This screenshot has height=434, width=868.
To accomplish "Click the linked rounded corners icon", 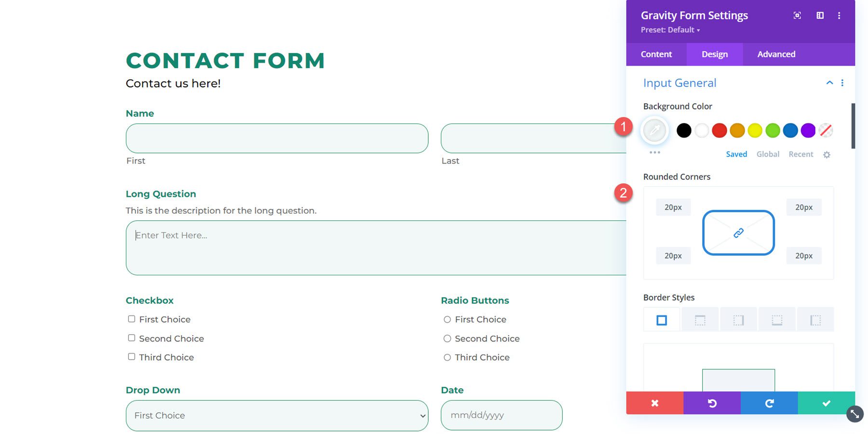I will [x=738, y=233].
